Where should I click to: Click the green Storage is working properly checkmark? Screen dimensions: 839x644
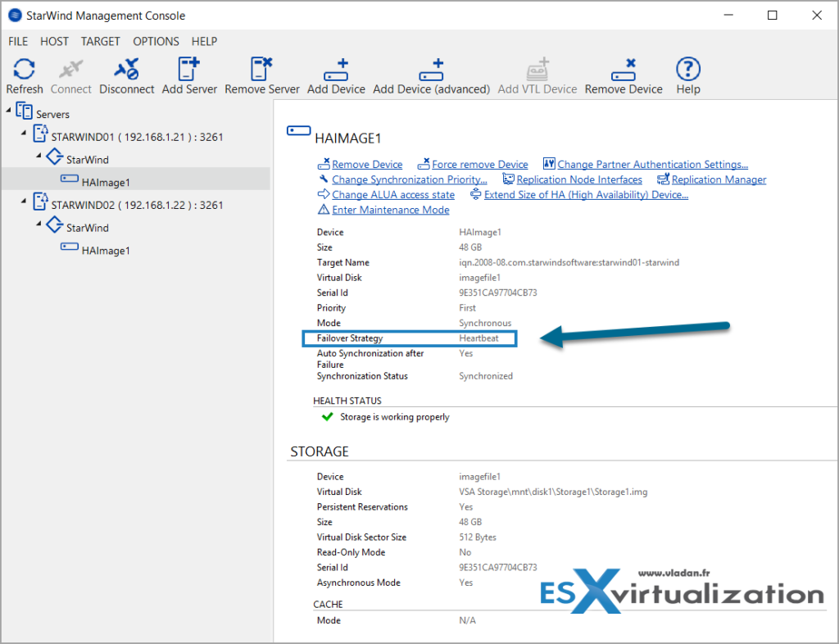[x=326, y=416]
